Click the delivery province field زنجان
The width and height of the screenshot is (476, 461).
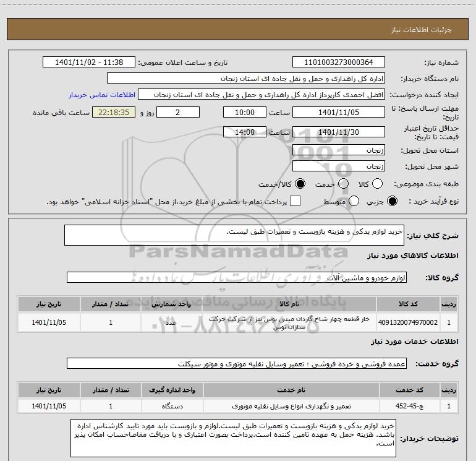pos(339,150)
